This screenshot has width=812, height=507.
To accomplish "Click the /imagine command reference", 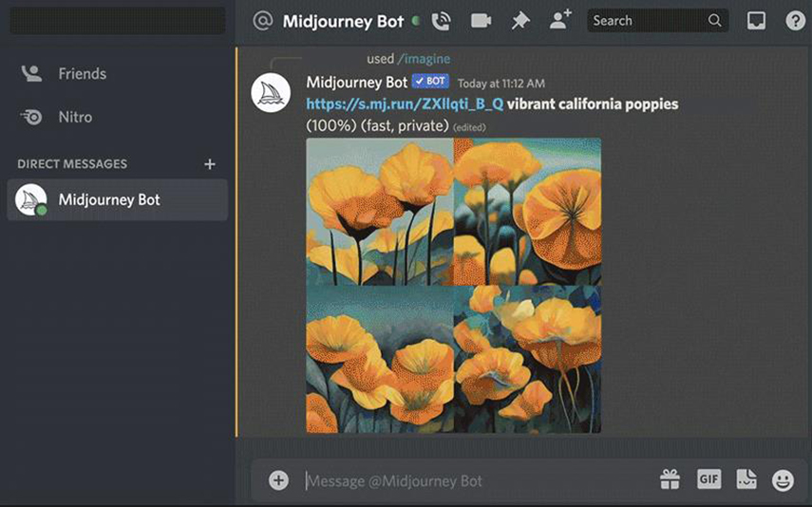I will [423, 59].
